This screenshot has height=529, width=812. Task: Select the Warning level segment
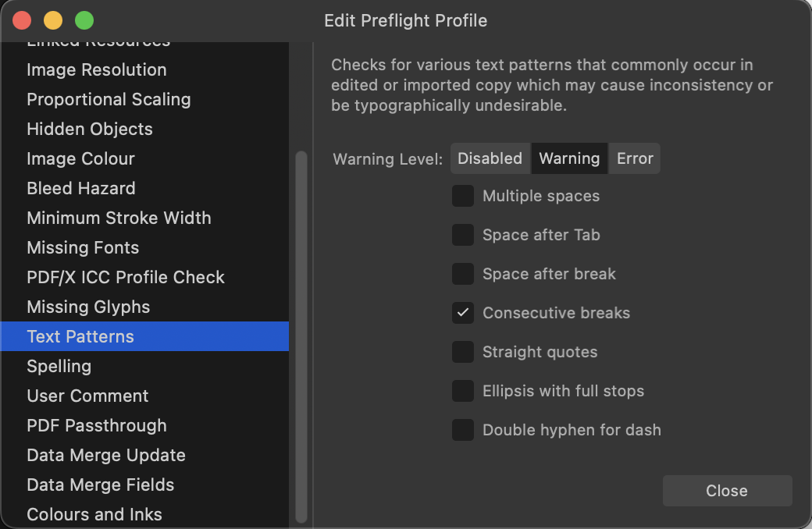click(x=569, y=158)
